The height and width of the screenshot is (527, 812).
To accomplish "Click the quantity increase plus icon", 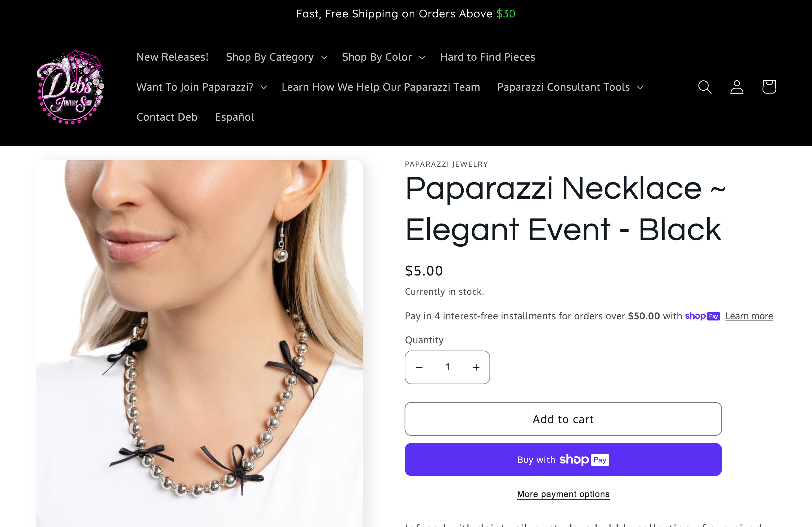I will point(476,367).
